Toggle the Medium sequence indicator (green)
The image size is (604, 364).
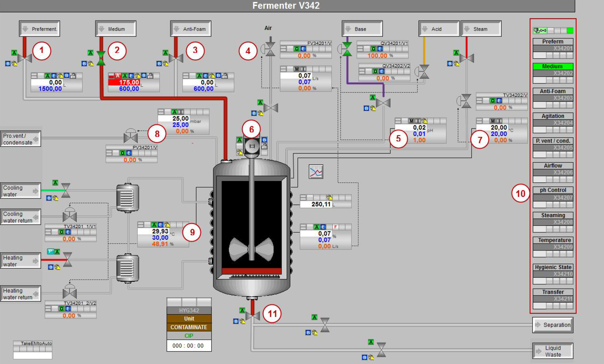pyautogui.click(x=552, y=67)
